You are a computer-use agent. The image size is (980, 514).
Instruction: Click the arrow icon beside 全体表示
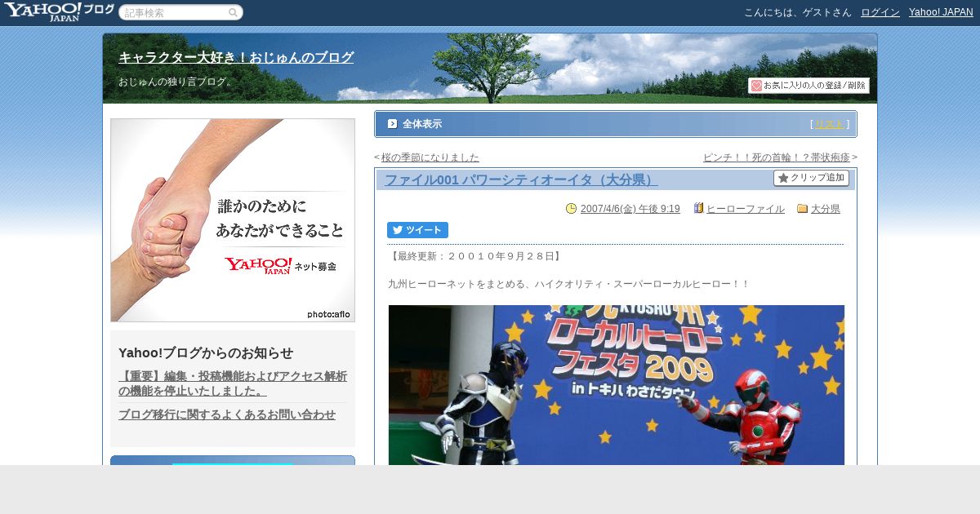click(x=392, y=124)
